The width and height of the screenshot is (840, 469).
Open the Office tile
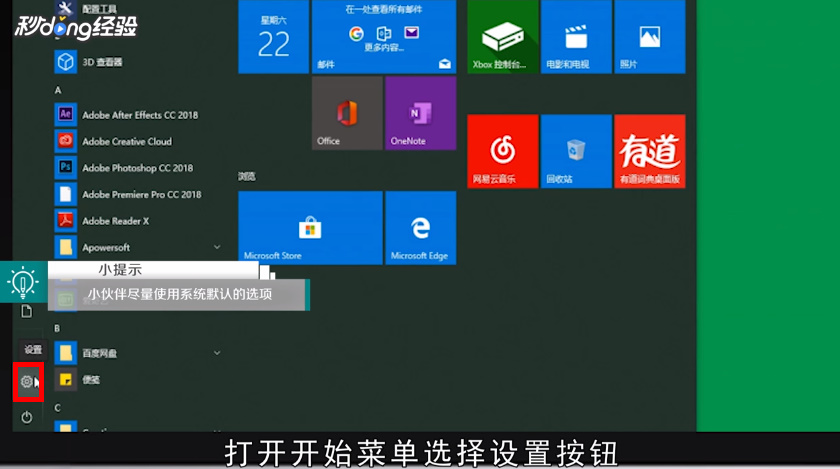pos(347,113)
